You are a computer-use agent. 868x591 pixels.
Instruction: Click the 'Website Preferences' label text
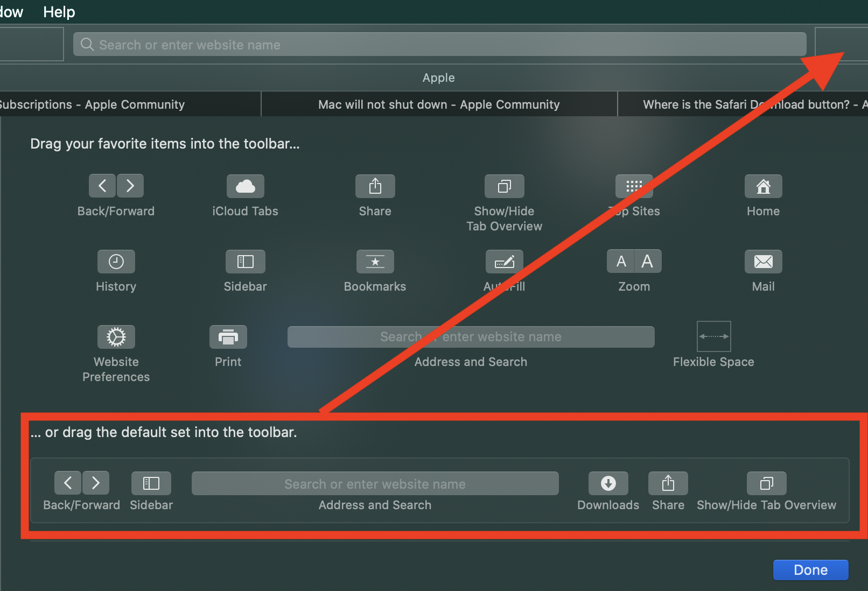click(116, 369)
